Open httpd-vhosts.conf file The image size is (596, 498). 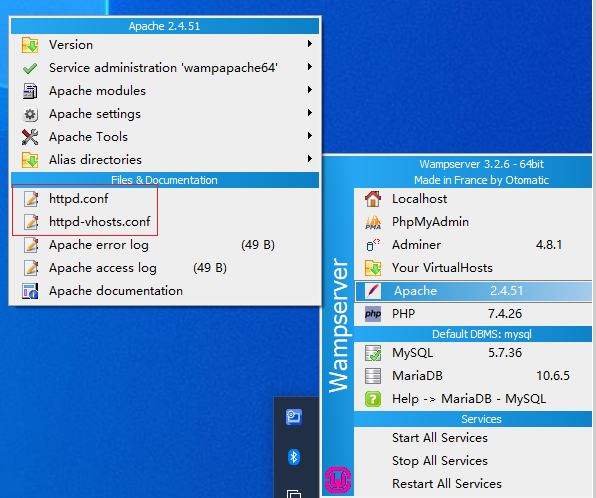[x=165, y=222]
